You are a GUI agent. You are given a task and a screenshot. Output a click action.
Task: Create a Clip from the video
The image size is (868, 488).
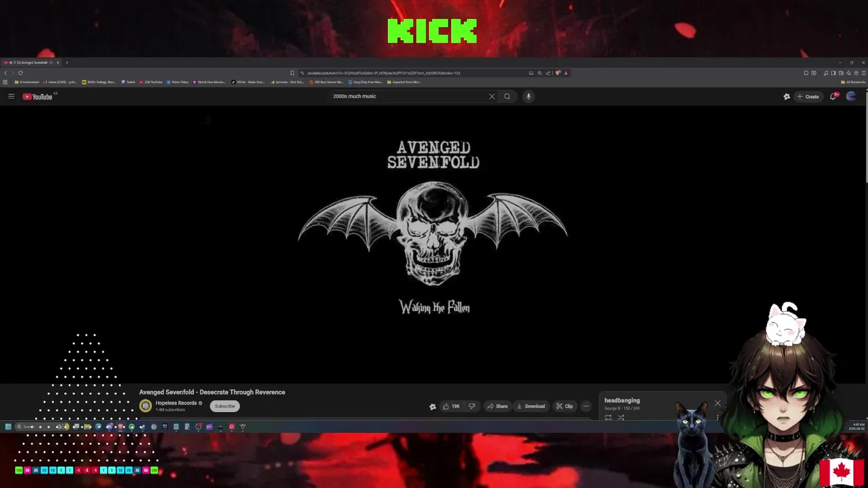[564, 406]
